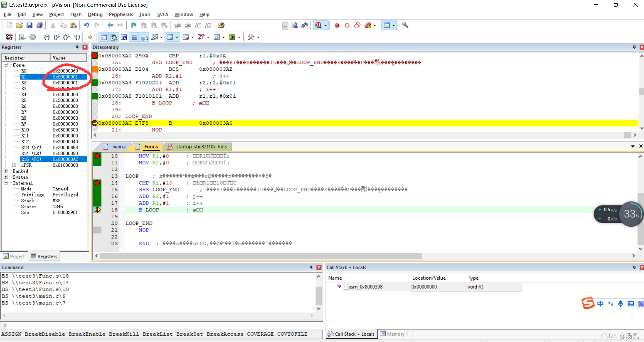
Task: Click the Open file folder icon
Action: click(x=20, y=25)
